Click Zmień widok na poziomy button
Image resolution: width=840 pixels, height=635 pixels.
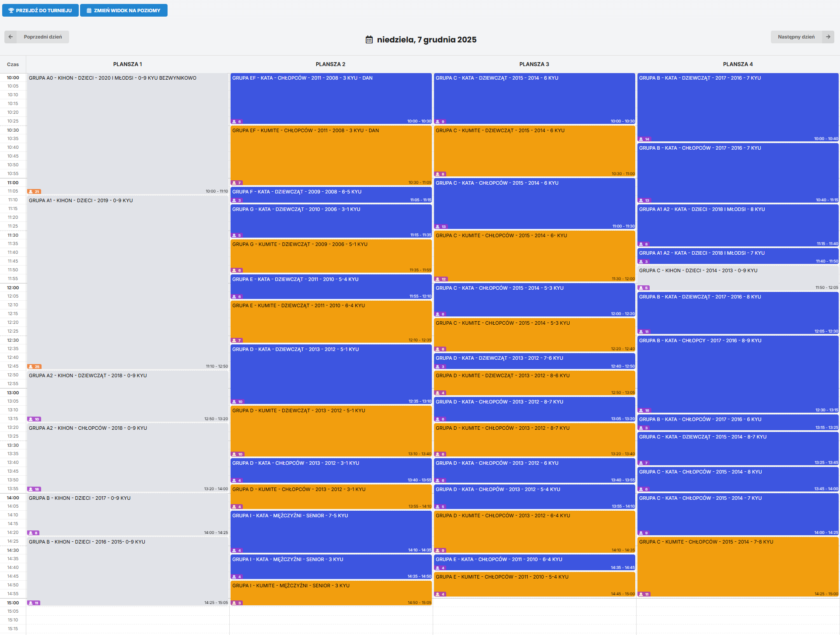click(124, 10)
